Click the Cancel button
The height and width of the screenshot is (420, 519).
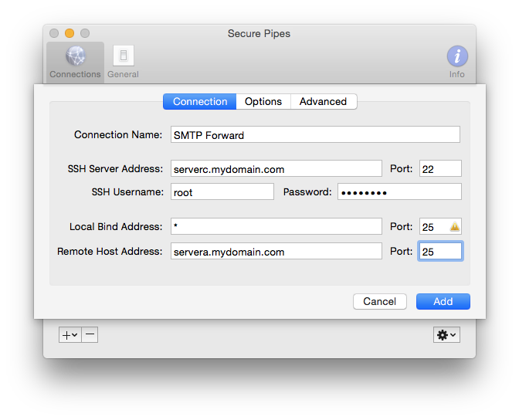coord(380,301)
